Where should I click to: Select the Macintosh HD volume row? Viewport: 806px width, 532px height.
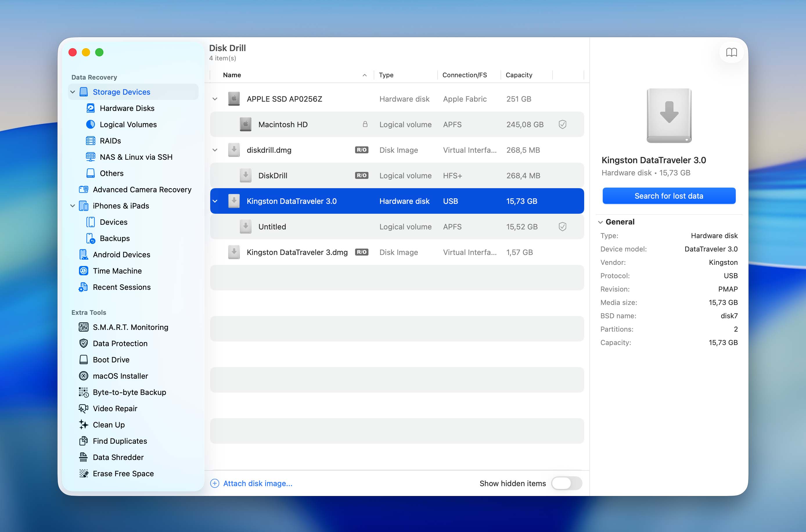tap(397, 125)
